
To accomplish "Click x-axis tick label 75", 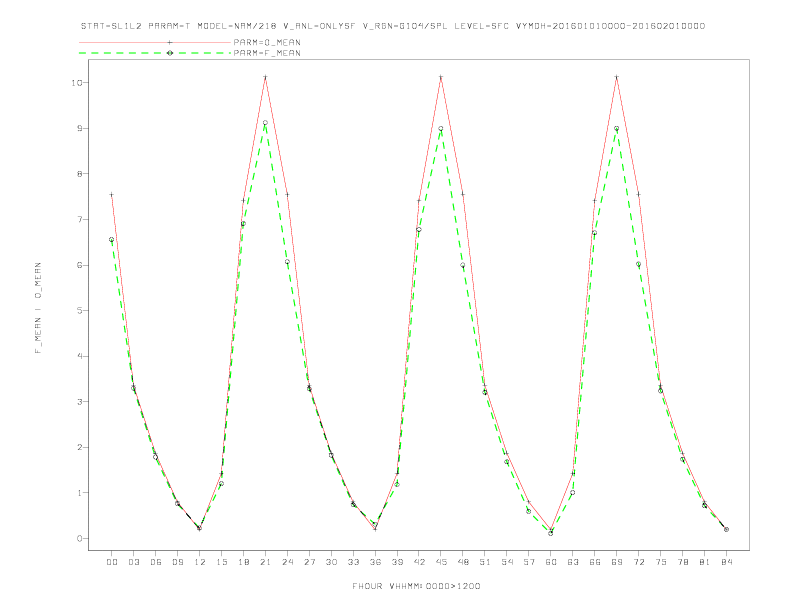I will click(661, 562).
